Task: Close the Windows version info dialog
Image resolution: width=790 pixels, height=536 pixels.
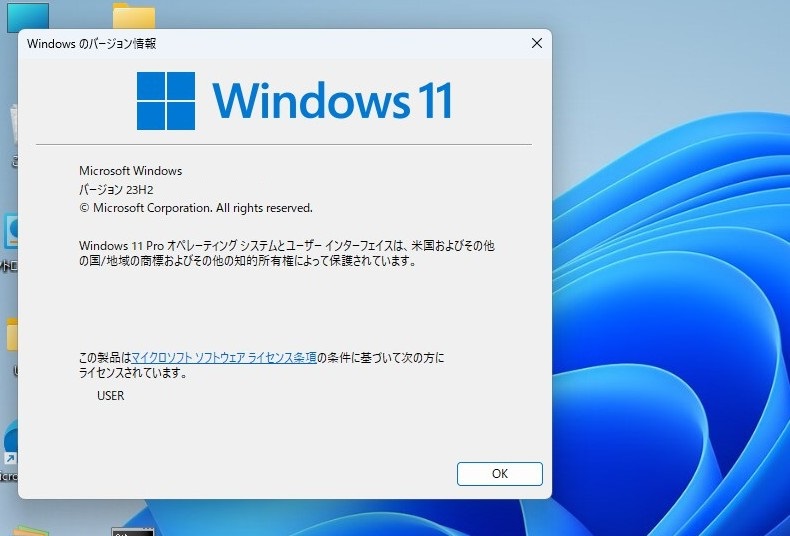Action: pos(537,43)
